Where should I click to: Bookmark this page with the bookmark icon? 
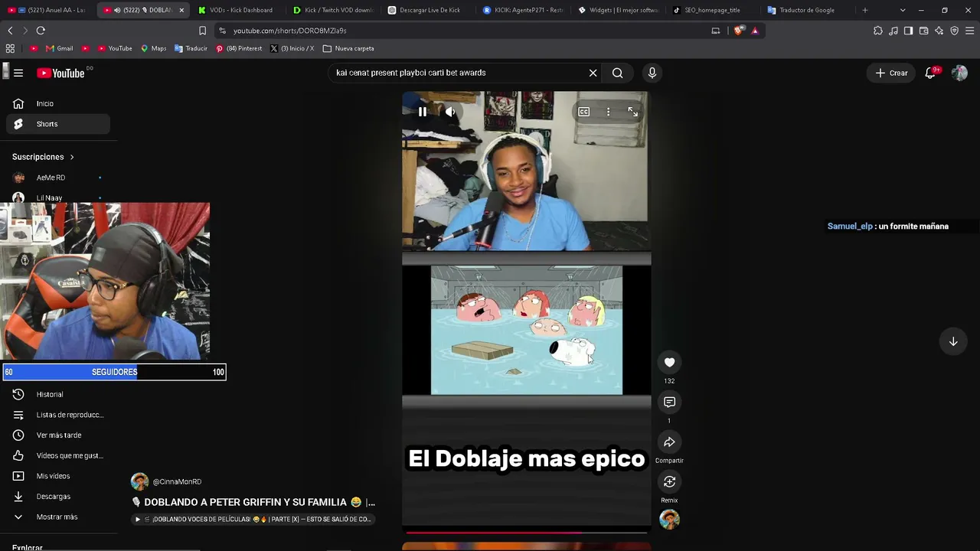pyautogui.click(x=202, y=31)
